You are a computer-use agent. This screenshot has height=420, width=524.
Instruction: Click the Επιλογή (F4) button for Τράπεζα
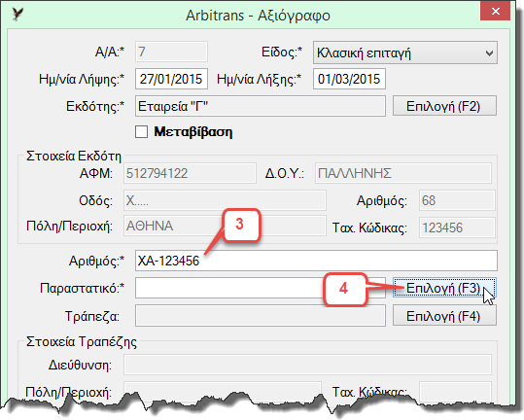click(x=444, y=315)
